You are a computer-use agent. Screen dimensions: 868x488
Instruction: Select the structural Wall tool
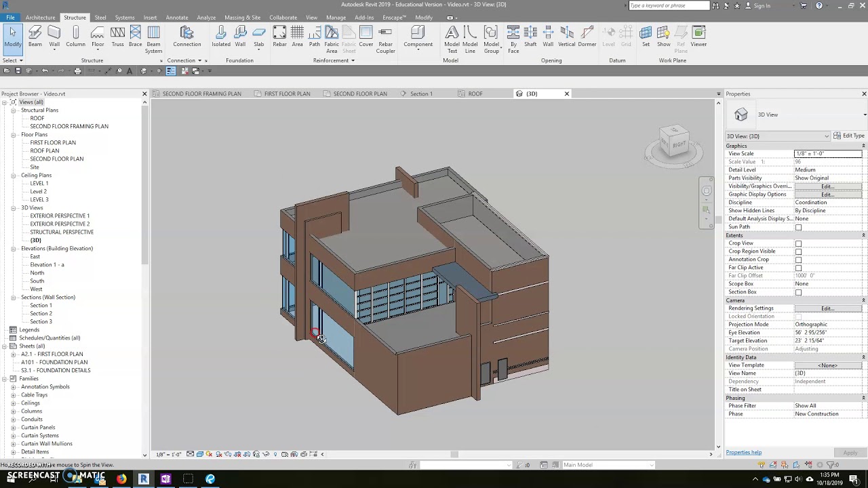[x=54, y=37]
